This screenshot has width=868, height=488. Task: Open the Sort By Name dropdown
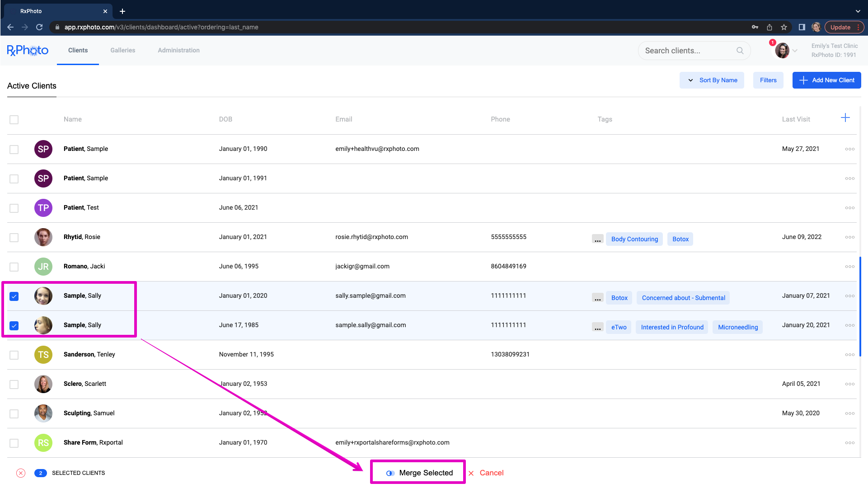[x=712, y=80]
